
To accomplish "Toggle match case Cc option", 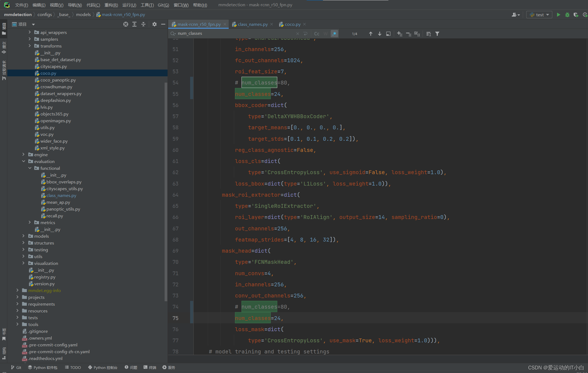I will point(317,34).
